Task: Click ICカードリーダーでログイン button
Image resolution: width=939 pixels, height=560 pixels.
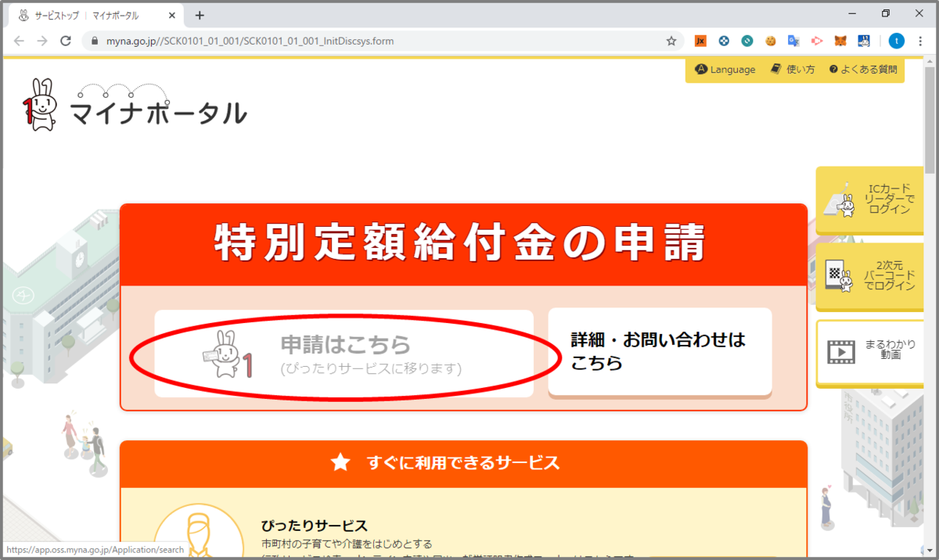Action: [x=869, y=200]
